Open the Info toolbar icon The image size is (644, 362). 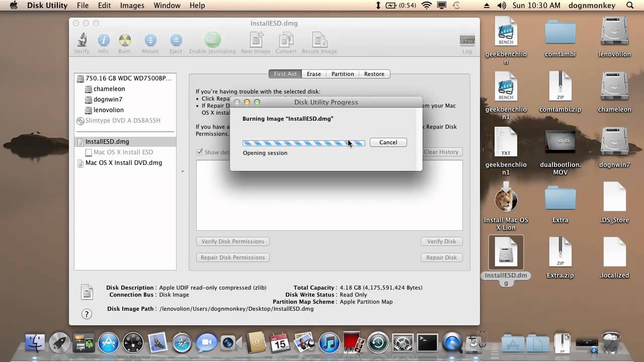tap(103, 40)
